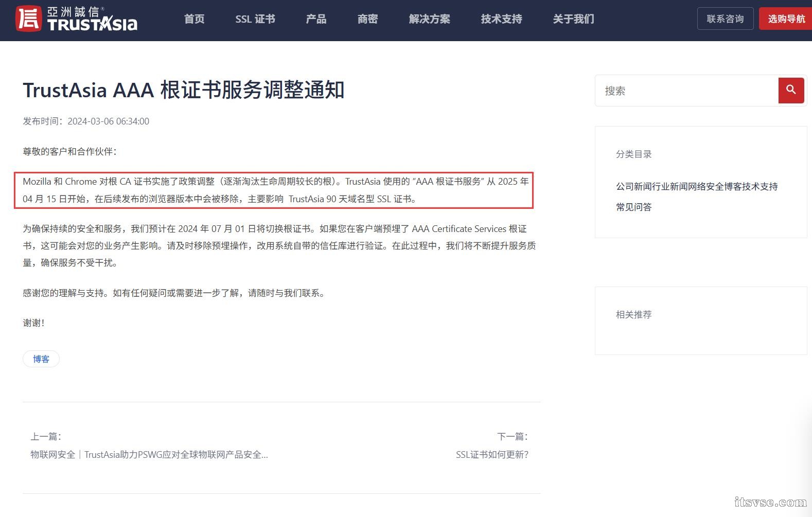Open the 商密 menu
The image size is (812, 517).
pos(367,19)
